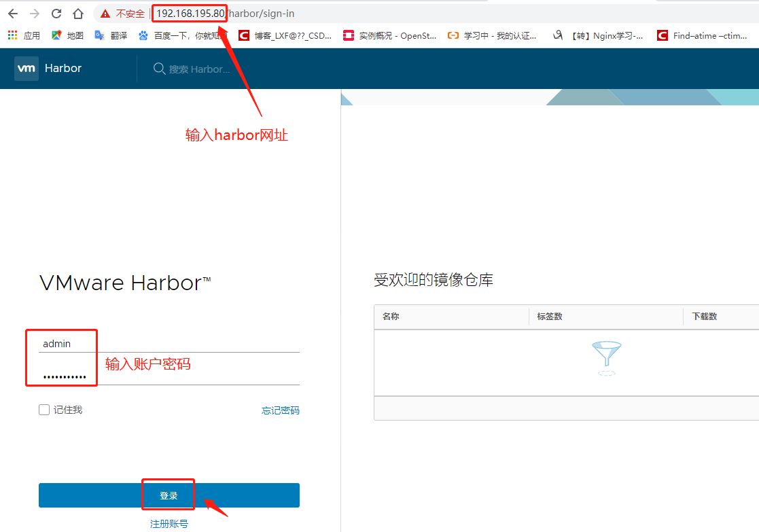Reload the Harbor sign-in page

[x=56, y=14]
